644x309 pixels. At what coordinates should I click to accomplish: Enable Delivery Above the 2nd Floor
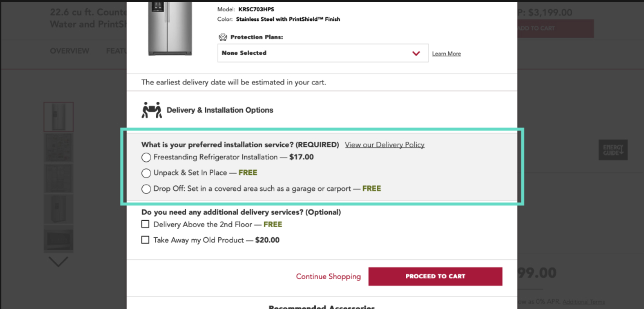click(x=145, y=224)
